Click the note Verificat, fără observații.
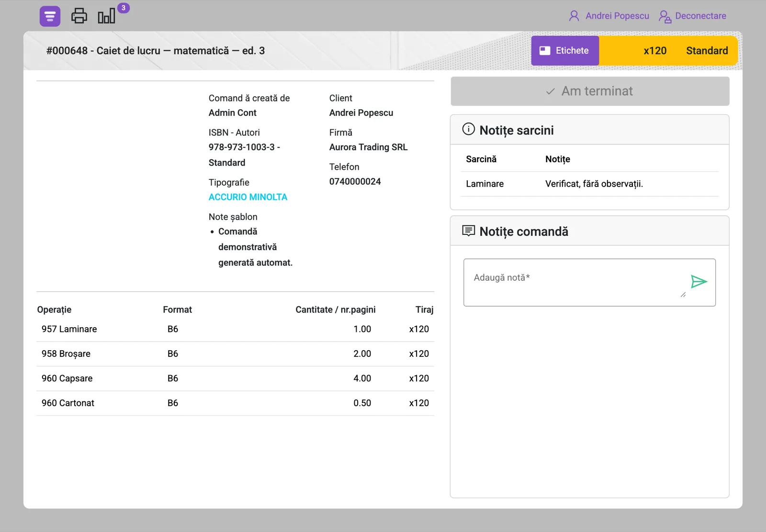Screen dimensions: 766x532 [x=594, y=184]
